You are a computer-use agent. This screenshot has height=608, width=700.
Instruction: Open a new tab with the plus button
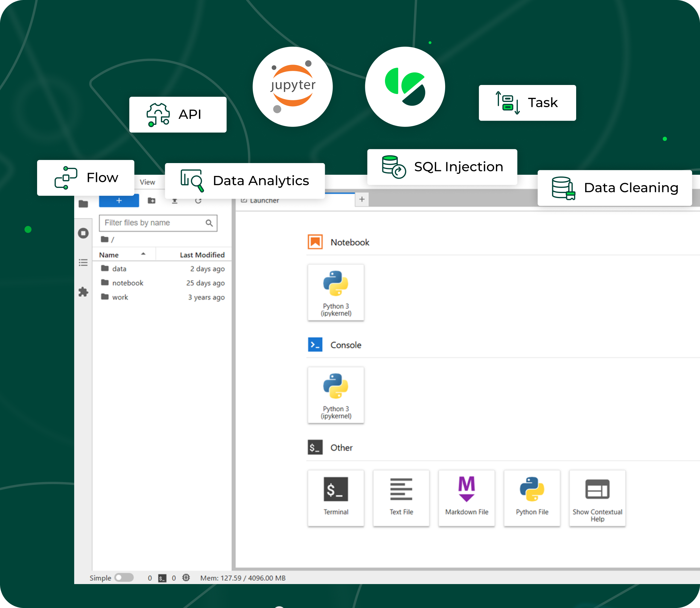click(362, 200)
